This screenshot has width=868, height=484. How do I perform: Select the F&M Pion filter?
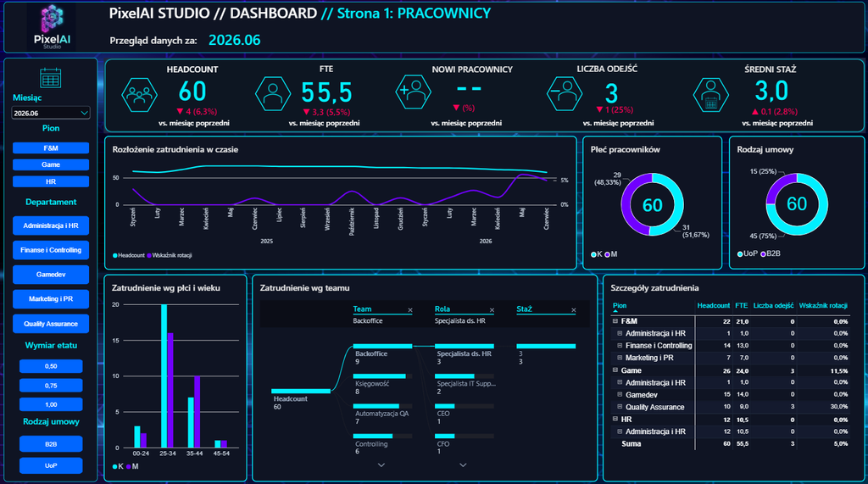click(x=50, y=147)
